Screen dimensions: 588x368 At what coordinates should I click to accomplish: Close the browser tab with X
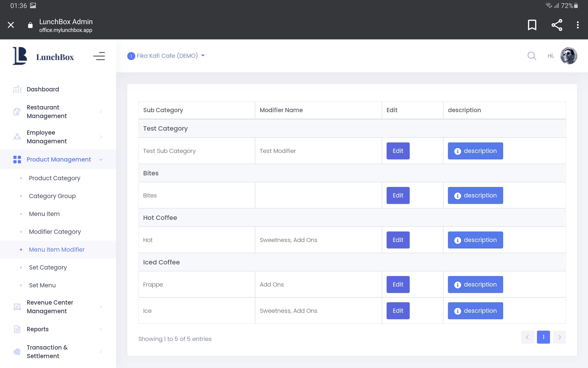pyautogui.click(x=11, y=25)
